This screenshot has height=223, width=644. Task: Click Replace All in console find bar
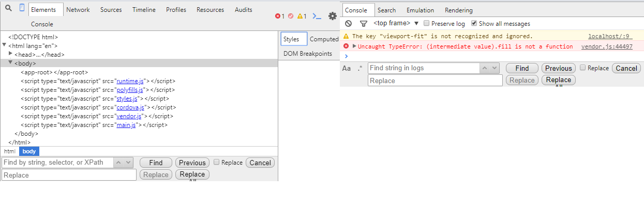tap(559, 81)
